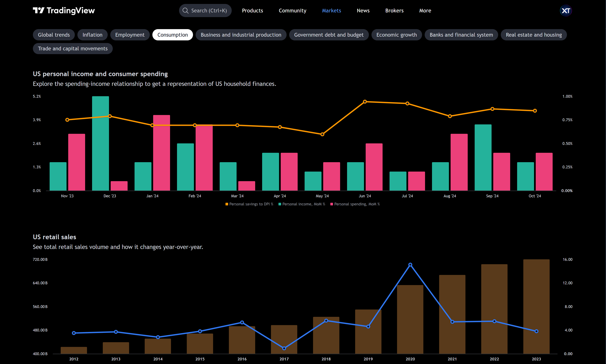Click the 2023 retail sales bar
606x364 pixels.
click(536, 306)
